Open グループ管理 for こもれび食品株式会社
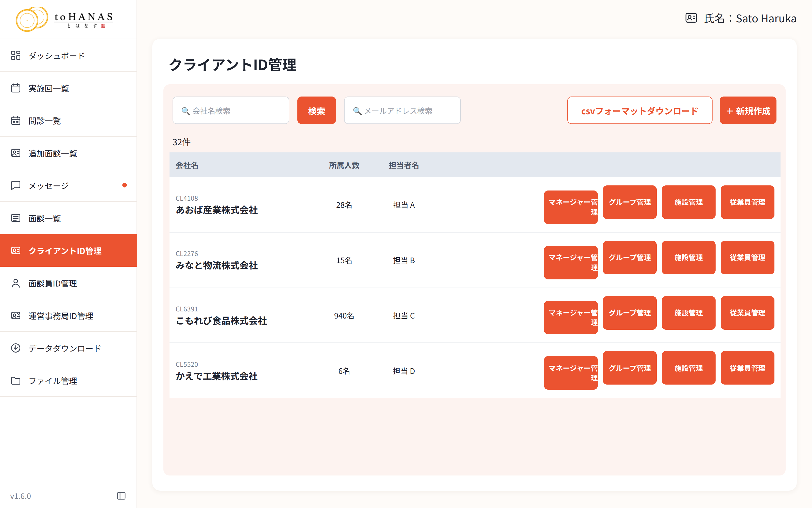Viewport: 812px width, 508px height. coord(630,313)
